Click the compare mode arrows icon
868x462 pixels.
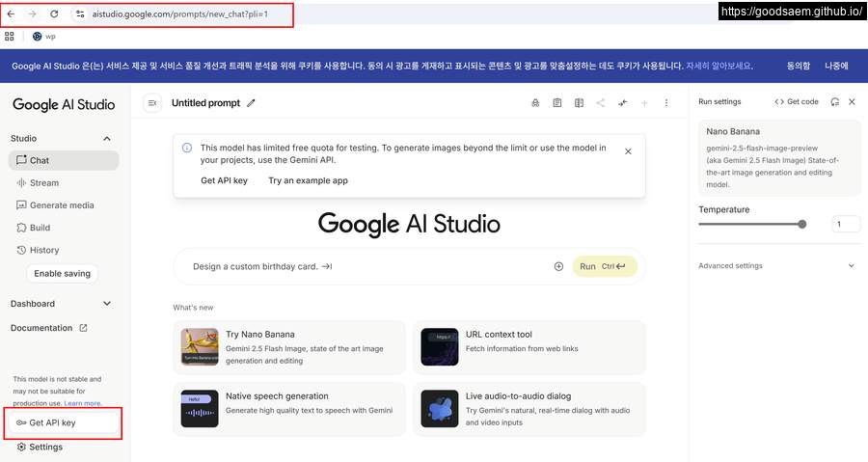(622, 103)
